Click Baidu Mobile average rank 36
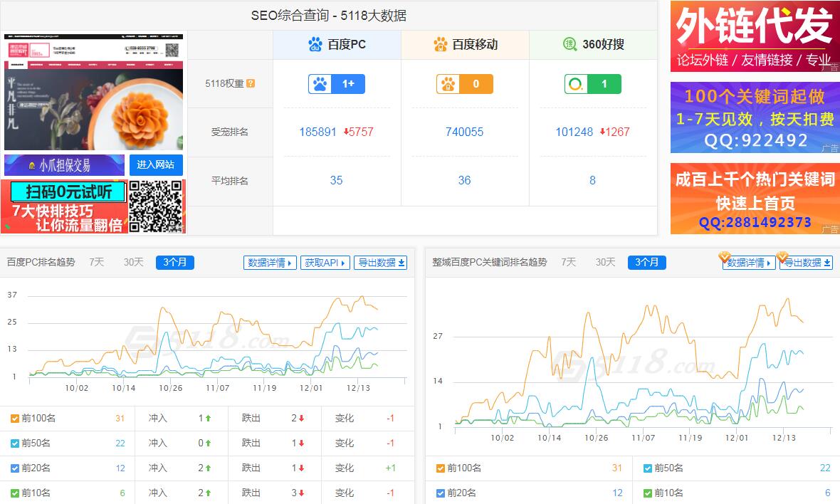Screen dimensions: 840x504 tap(464, 181)
